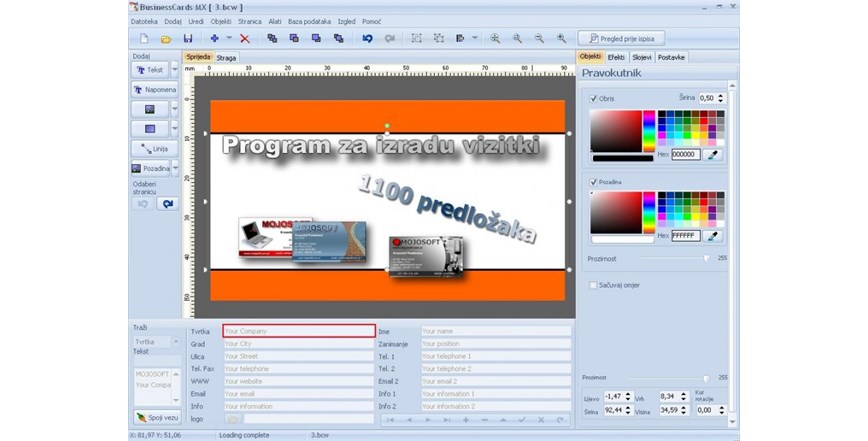Click the blue undo arrow icon
The height and width of the screenshot is (441, 868).
coord(367,38)
